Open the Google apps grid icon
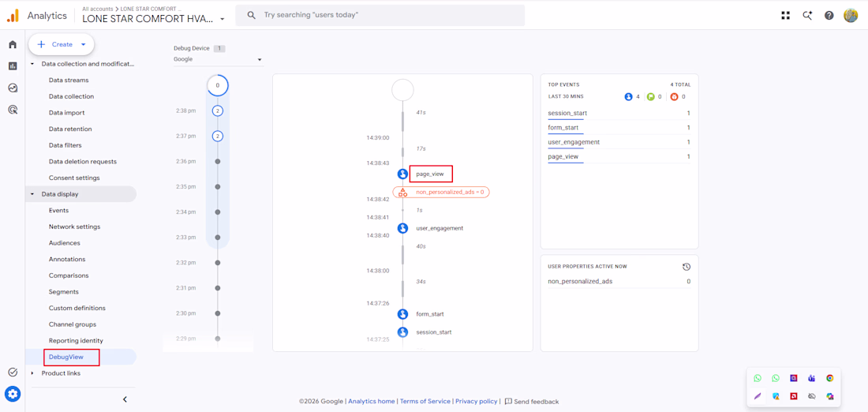 pyautogui.click(x=785, y=16)
